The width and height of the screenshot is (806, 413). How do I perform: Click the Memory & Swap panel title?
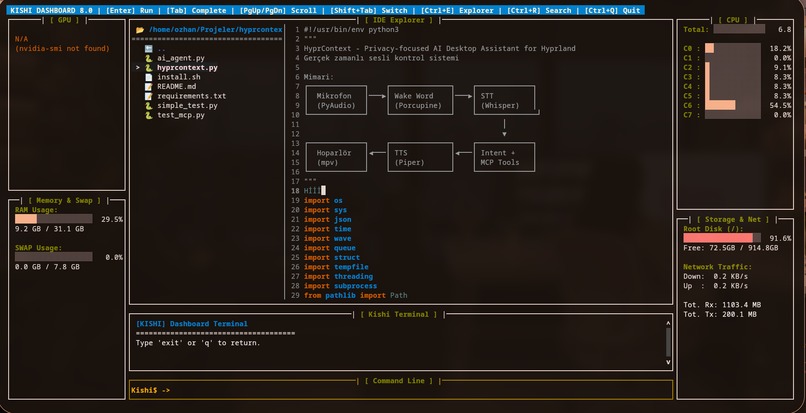tap(65, 201)
